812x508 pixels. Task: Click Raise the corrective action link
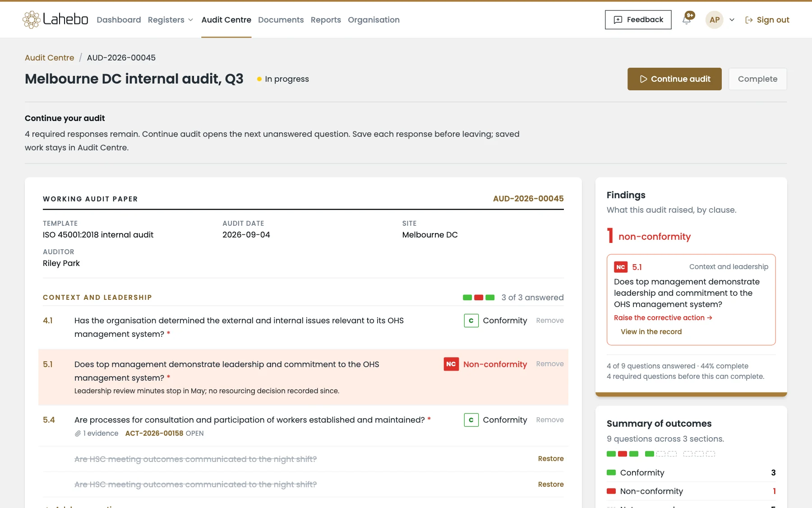tap(663, 318)
